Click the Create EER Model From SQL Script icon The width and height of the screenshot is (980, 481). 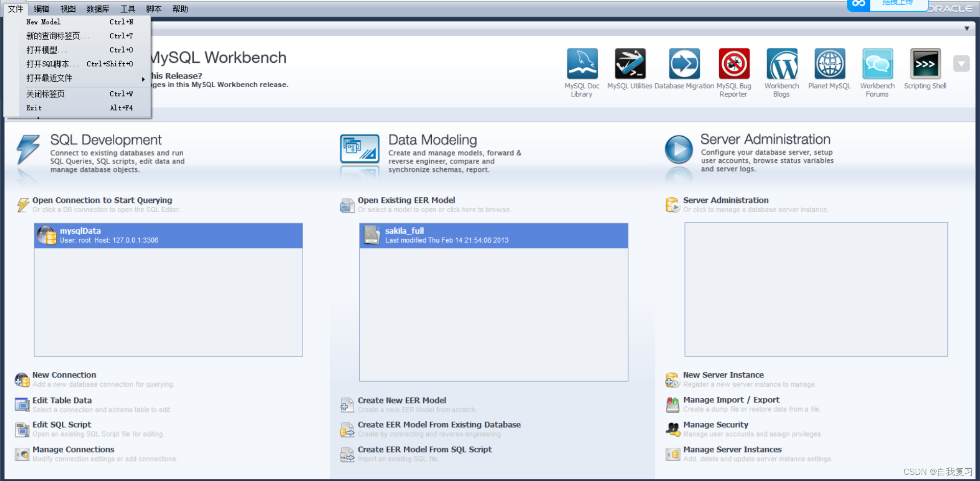347,454
